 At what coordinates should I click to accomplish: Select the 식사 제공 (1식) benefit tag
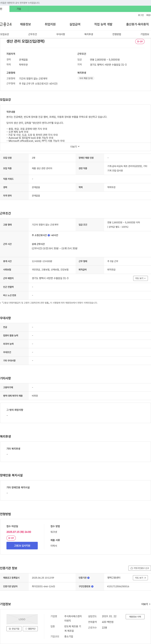pos(86,78)
